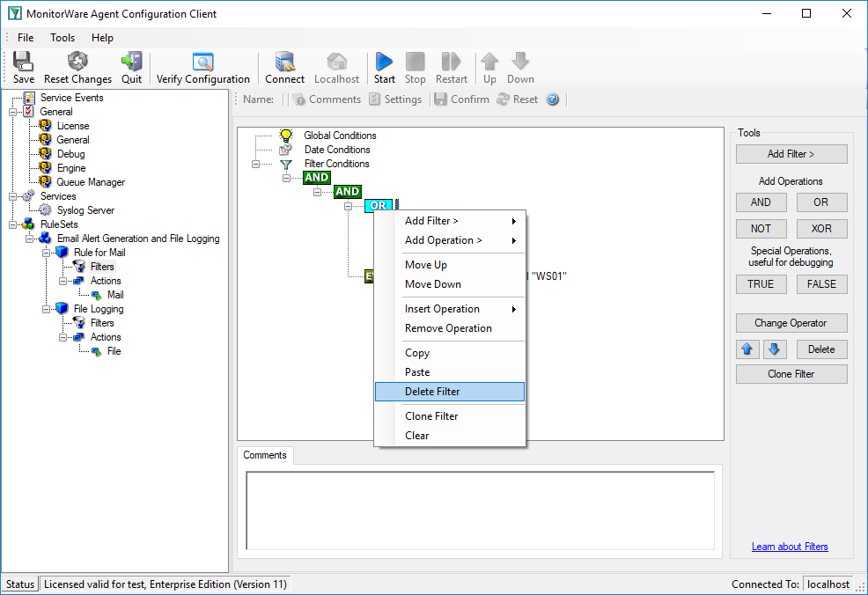This screenshot has height=595, width=868.
Task: Open the Tools menu
Action: (x=63, y=38)
